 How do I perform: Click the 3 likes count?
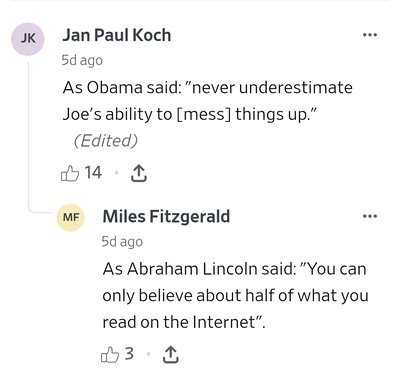pos(129,354)
